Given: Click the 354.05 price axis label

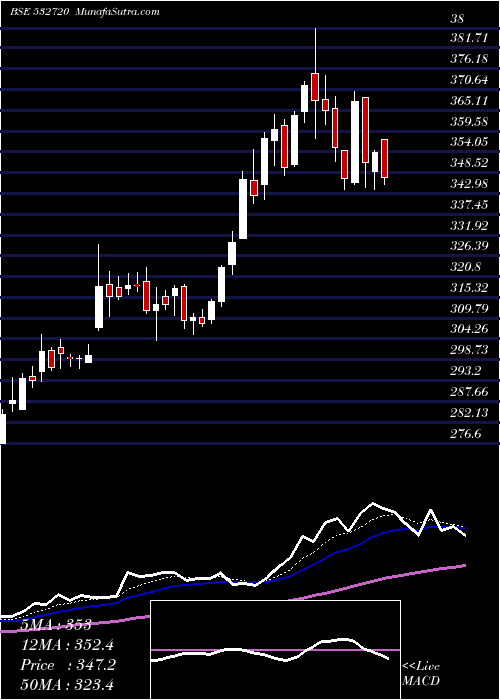Looking at the screenshot, I should tap(469, 142).
